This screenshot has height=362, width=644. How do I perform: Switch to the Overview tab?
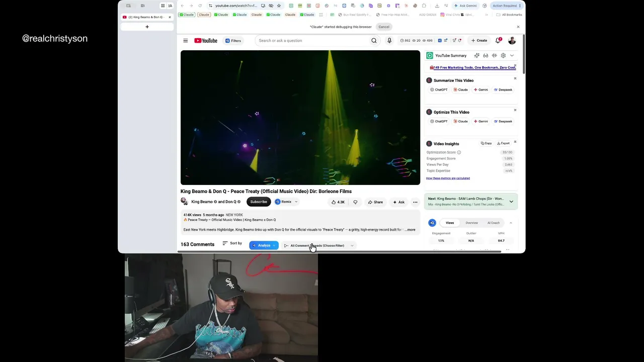471,223
